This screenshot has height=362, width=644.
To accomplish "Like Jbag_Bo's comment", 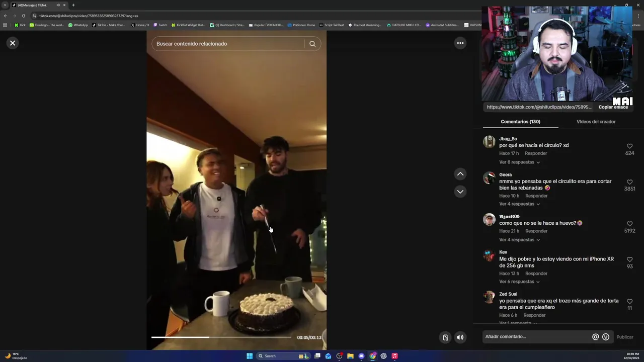I will coord(629,146).
